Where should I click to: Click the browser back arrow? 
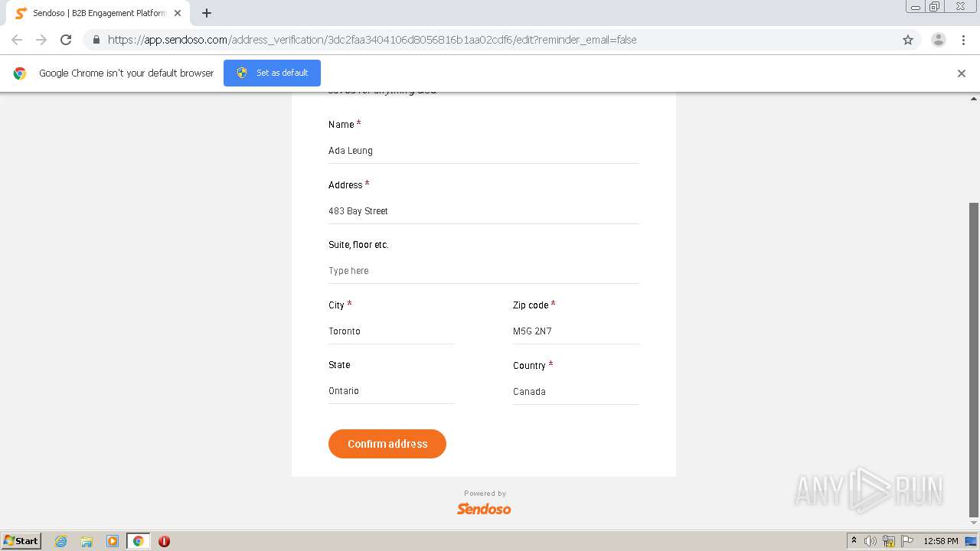17,40
